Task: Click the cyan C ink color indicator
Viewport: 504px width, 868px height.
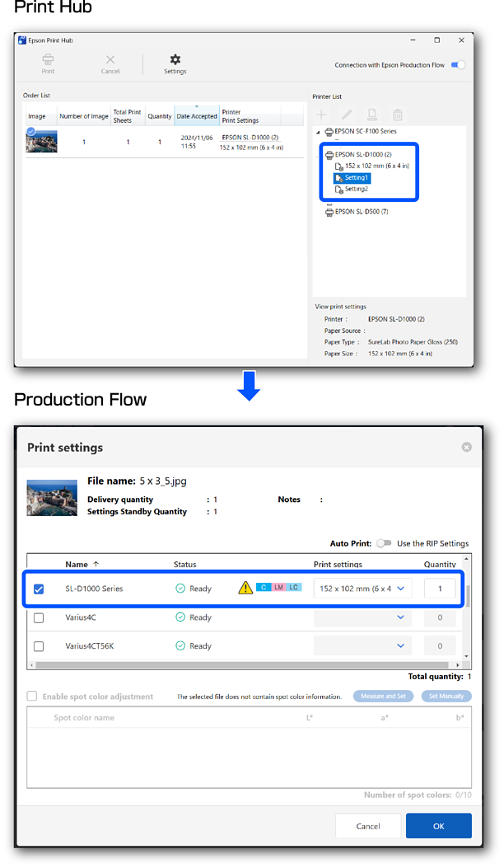Action: click(x=262, y=587)
